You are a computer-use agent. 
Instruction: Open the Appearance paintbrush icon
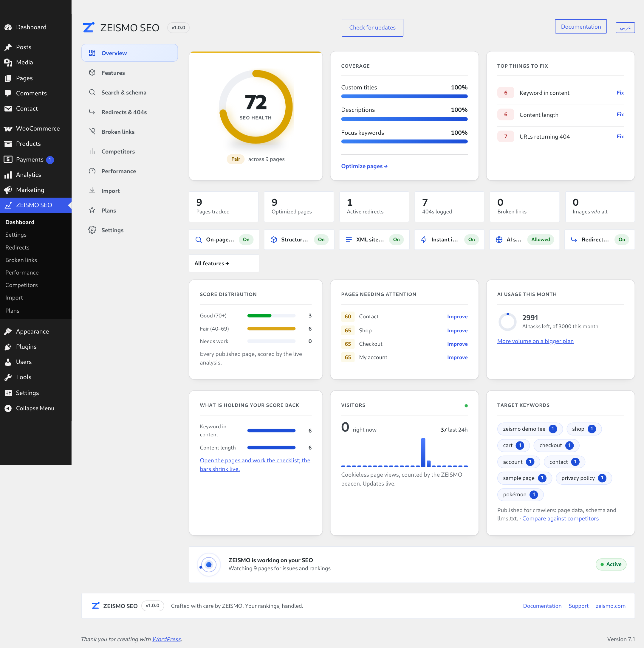click(8, 331)
